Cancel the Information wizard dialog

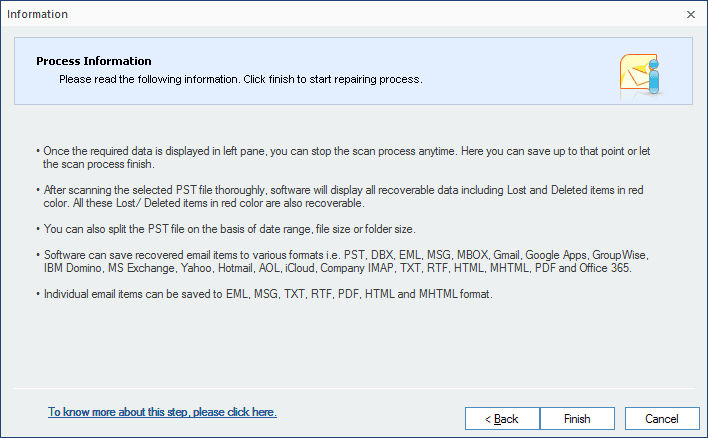(x=661, y=419)
